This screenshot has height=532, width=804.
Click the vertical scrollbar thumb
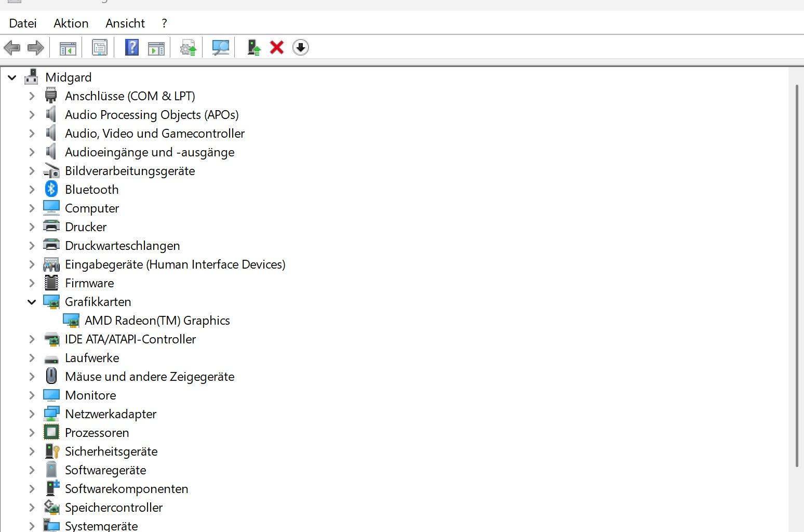tap(797, 275)
